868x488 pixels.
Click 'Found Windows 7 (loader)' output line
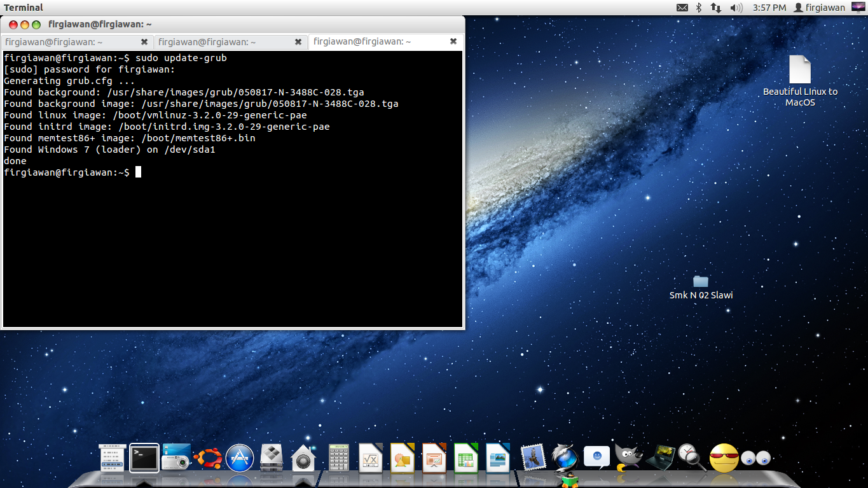[109, 150]
